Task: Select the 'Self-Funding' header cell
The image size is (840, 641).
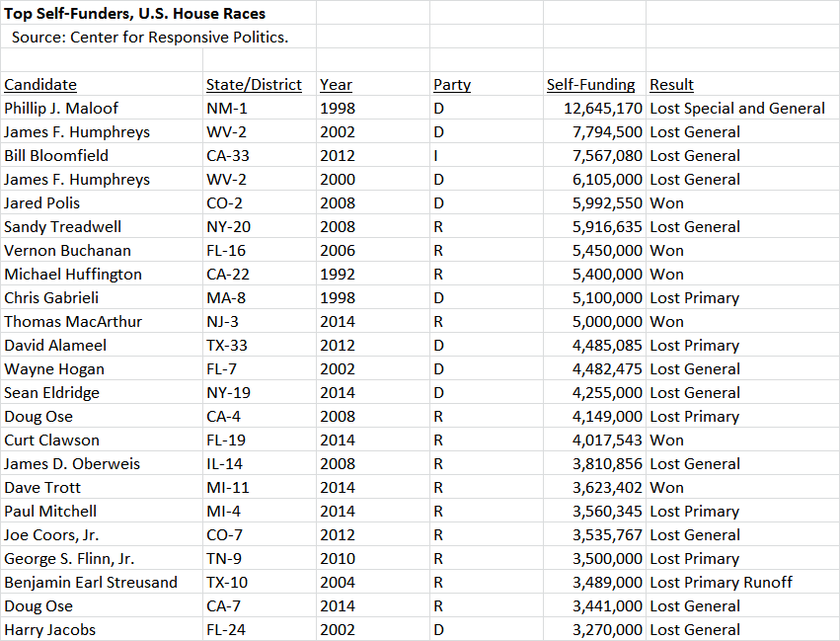Action: (594, 84)
